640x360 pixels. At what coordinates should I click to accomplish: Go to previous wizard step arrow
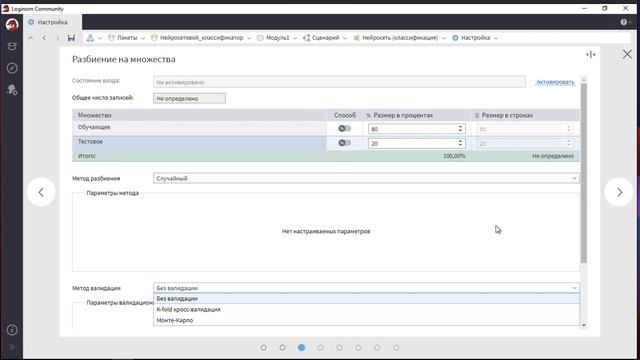(41, 192)
